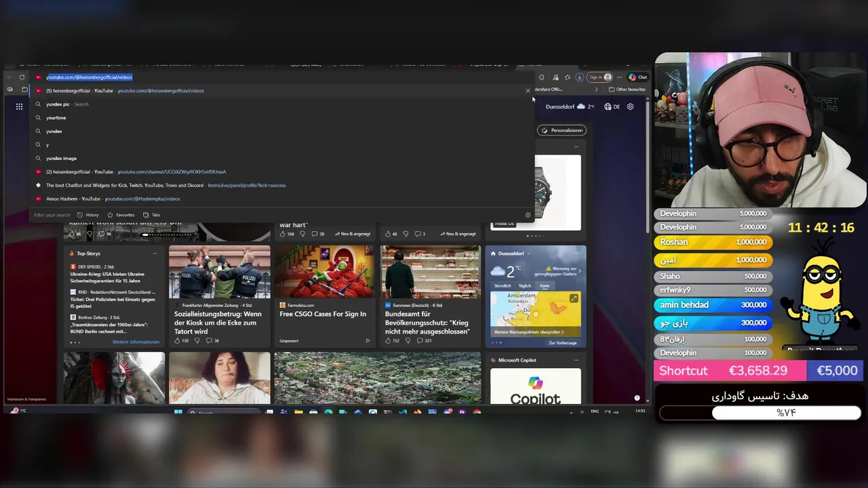868x488 pixels.
Task: Open Weitere Warnungsdetails überprüfen
Action: (x=529, y=332)
